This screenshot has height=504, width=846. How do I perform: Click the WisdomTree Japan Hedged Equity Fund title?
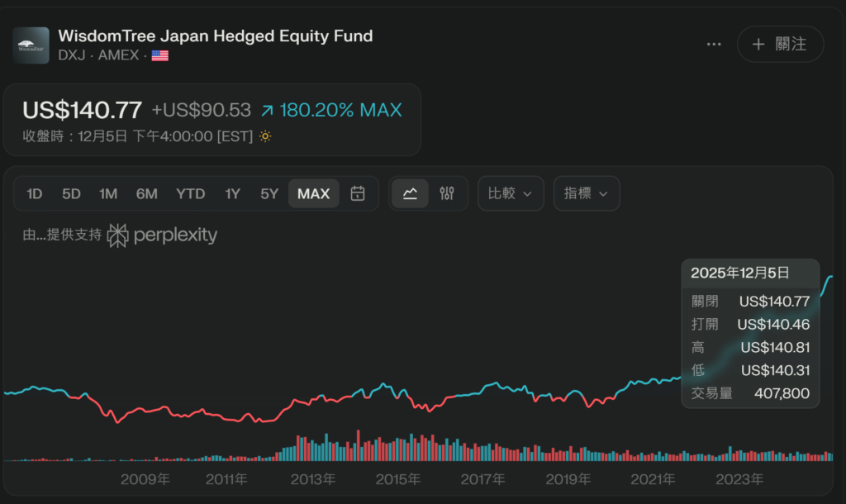click(x=215, y=36)
